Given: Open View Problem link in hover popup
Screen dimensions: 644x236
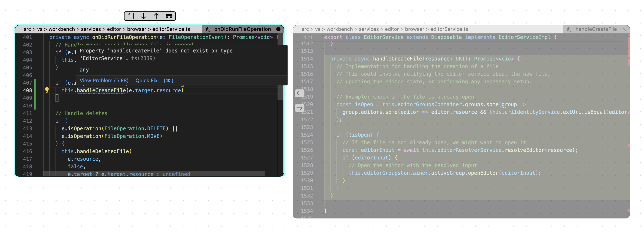Looking at the screenshot, I should coord(104,81).
